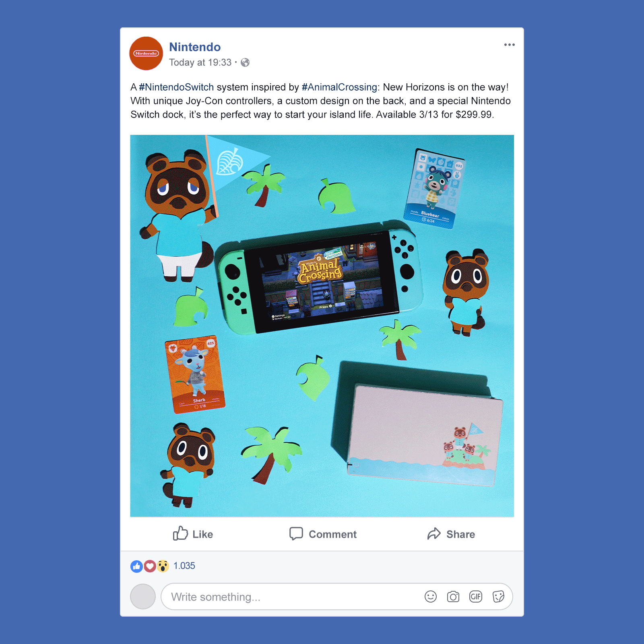Click the red heart reaction icon
The image size is (644, 644).
pyautogui.click(x=150, y=566)
